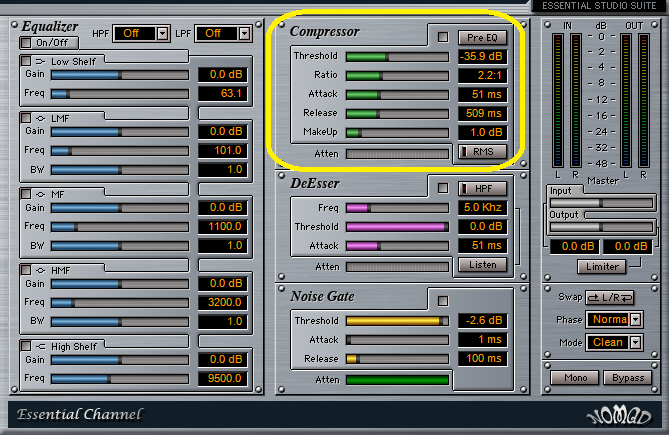Click the Noise Gate threshold value -2.6 dB
669x435 pixels.
[x=482, y=320]
